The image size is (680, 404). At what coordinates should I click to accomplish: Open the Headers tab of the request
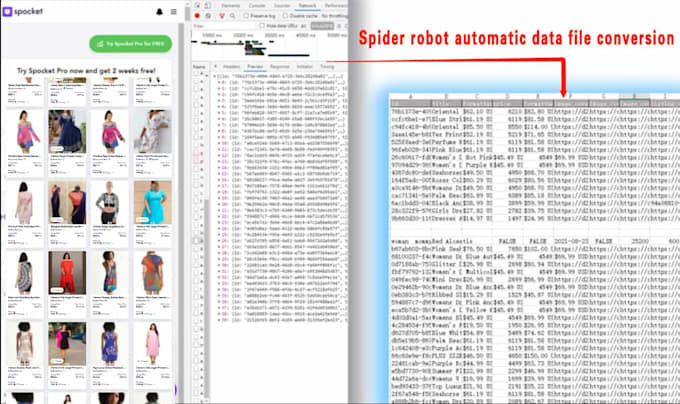(x=231, y=66)
